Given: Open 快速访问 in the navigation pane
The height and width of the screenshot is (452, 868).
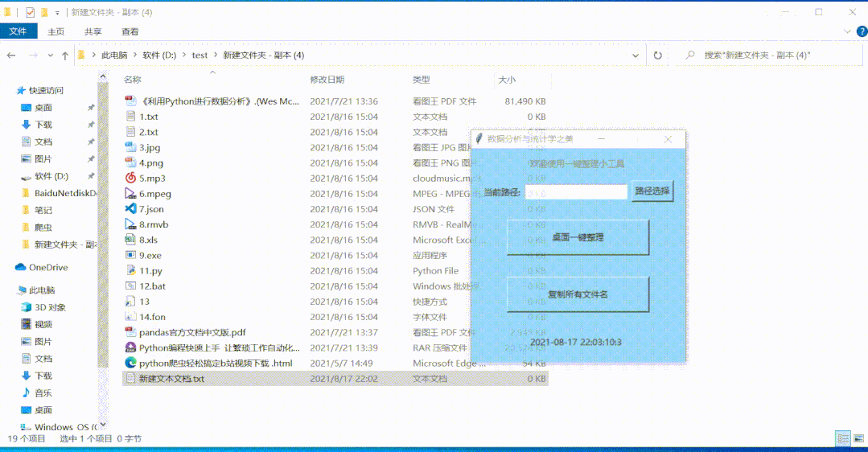Looking at the screenshot, I should (x=46, y=90).
